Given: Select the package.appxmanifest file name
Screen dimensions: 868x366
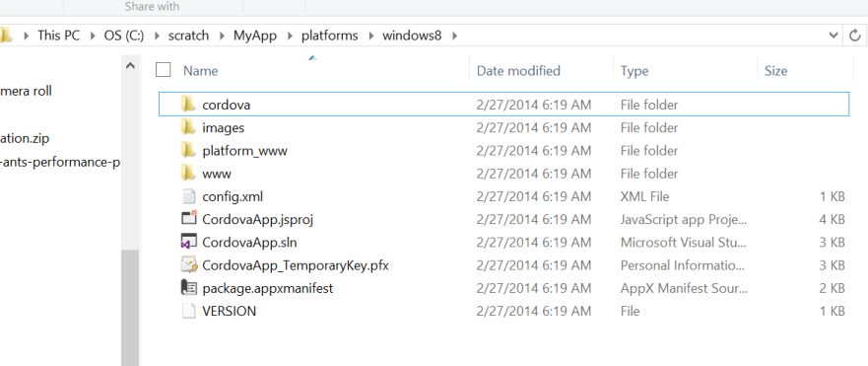Looking at the screenshot, I should 268,288.
